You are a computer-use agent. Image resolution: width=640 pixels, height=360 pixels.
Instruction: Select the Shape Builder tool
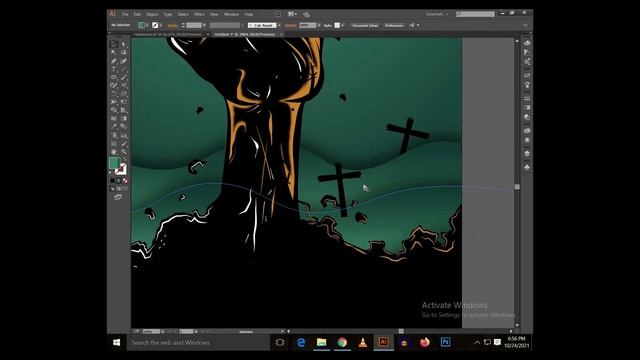click(x=113, y=109)
